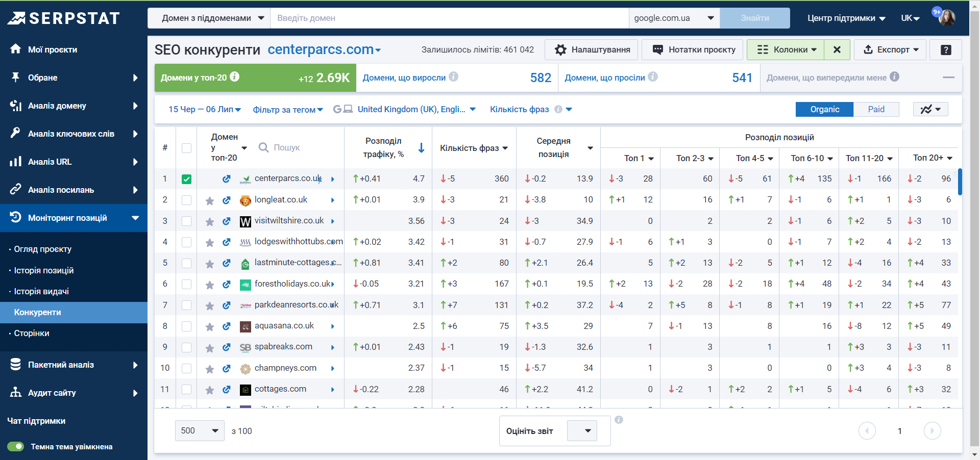Open Чат підтримки link
Viewport: 980px width, 460px height.
(36, 421)
